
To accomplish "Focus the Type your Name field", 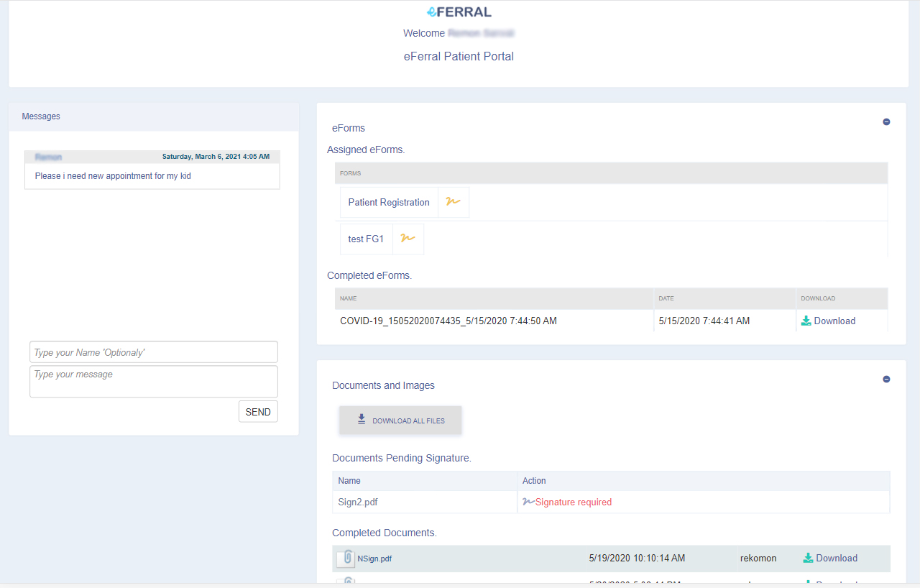I will coord(153,352).
